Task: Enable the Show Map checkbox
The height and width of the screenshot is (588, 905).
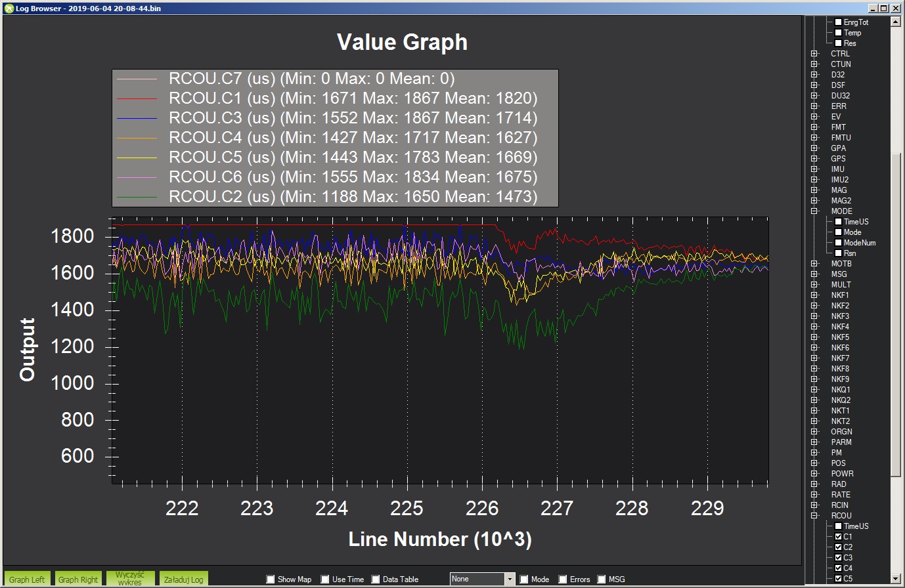Action: click(271, 579)
